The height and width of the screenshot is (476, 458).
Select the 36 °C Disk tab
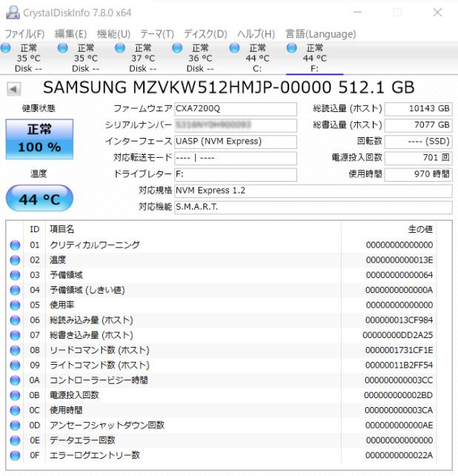point(200,58)
